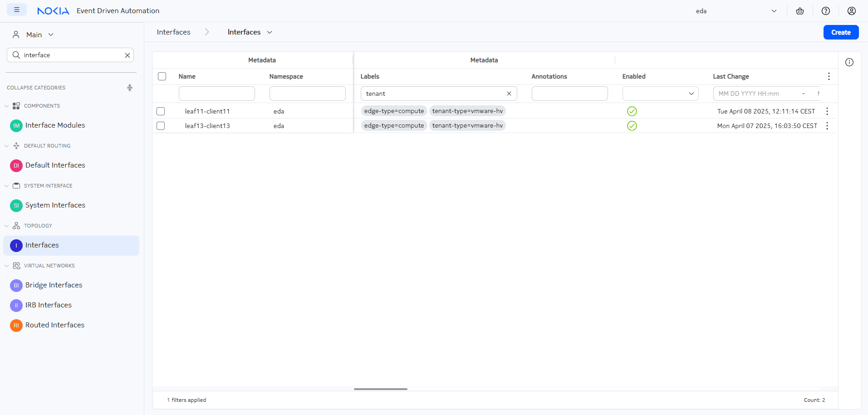Open the basket icon in header

(800, 11)
